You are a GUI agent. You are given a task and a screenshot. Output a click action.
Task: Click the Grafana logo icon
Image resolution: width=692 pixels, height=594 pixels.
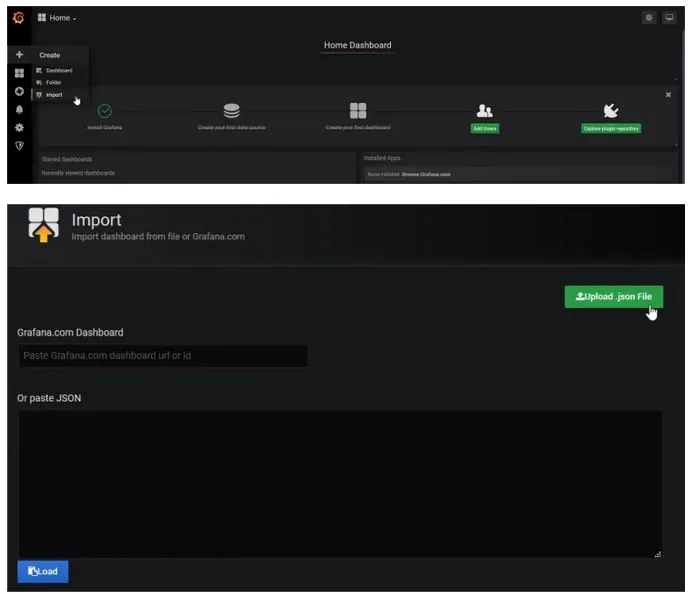(x=19, y=18)
